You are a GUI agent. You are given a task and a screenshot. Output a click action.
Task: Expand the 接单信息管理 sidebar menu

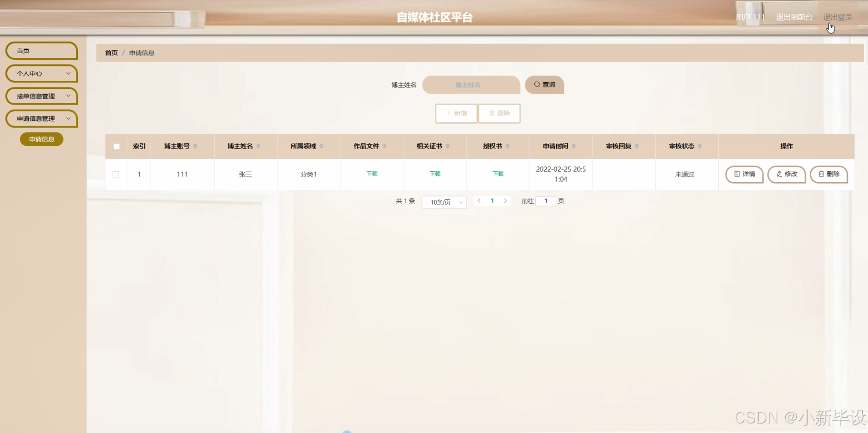42,96
